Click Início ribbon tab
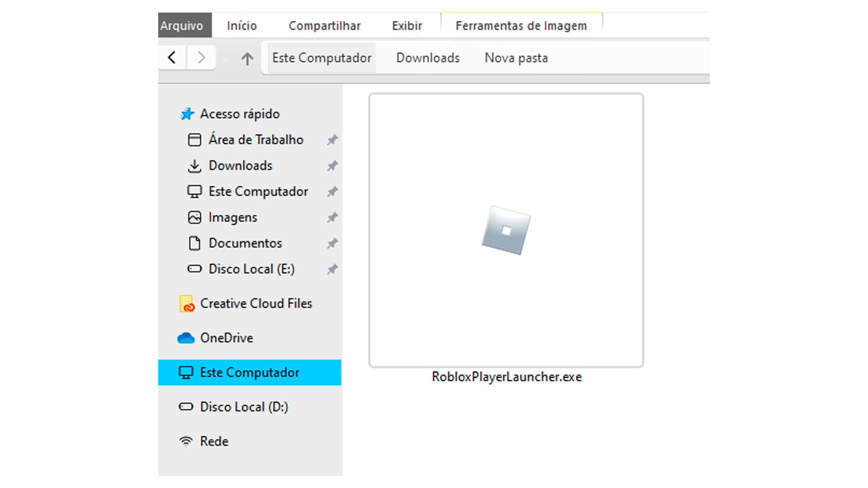Image resolution: width=868 pixels, height=488 pixels. pos(241,24)
